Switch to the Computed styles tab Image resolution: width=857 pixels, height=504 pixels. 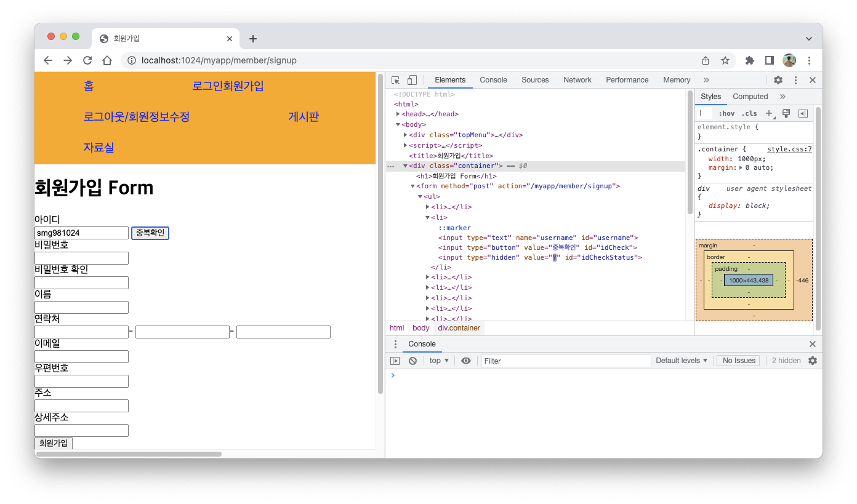(x=750, y=97)
